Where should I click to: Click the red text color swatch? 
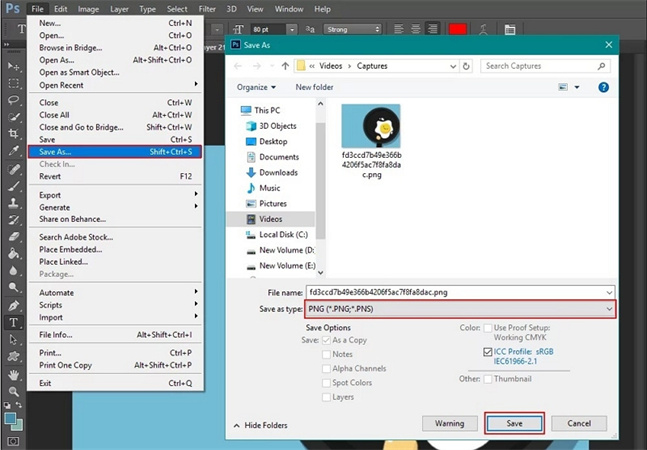[457, 29]
